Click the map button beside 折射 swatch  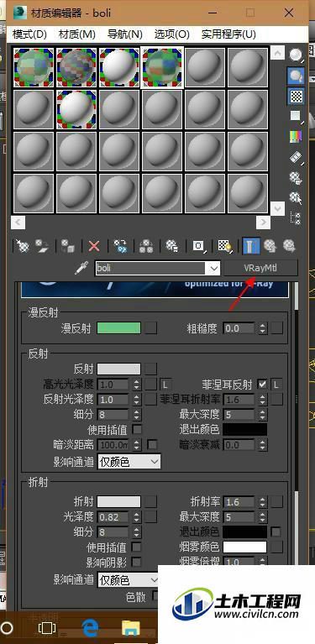point(151,501)
